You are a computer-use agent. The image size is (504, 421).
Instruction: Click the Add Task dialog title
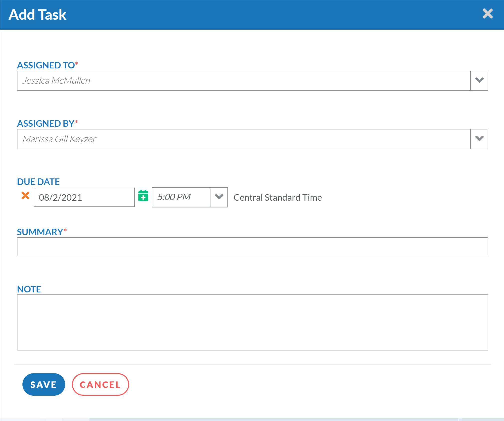pos(37,15)
